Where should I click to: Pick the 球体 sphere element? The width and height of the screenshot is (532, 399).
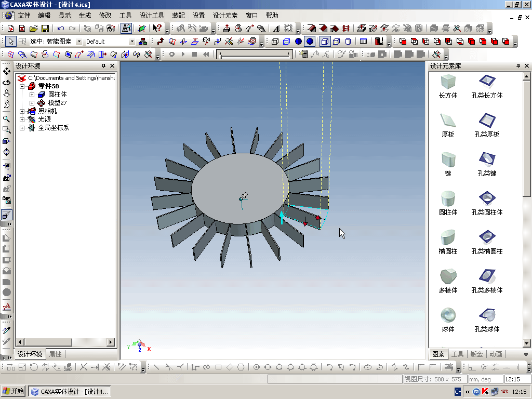(x=448, y=320)
